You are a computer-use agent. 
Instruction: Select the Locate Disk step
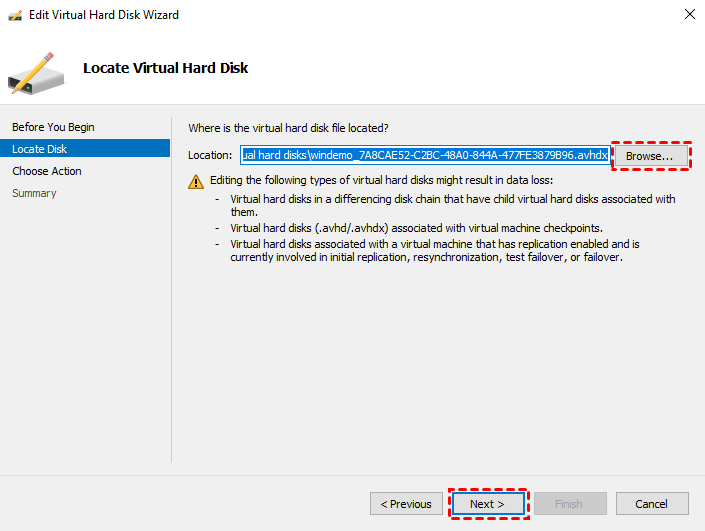pyautogui.click(x=40, y=149)
